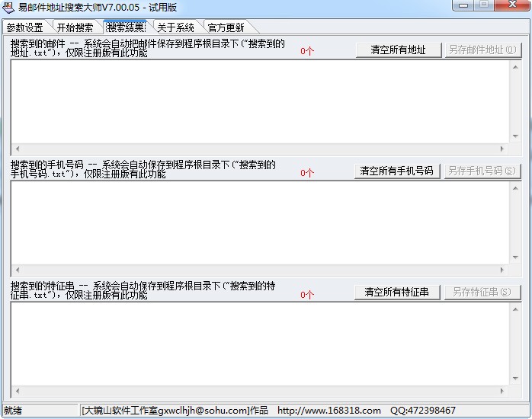
Task: Click the 清空所有地址 button
Action: [399, 50]
